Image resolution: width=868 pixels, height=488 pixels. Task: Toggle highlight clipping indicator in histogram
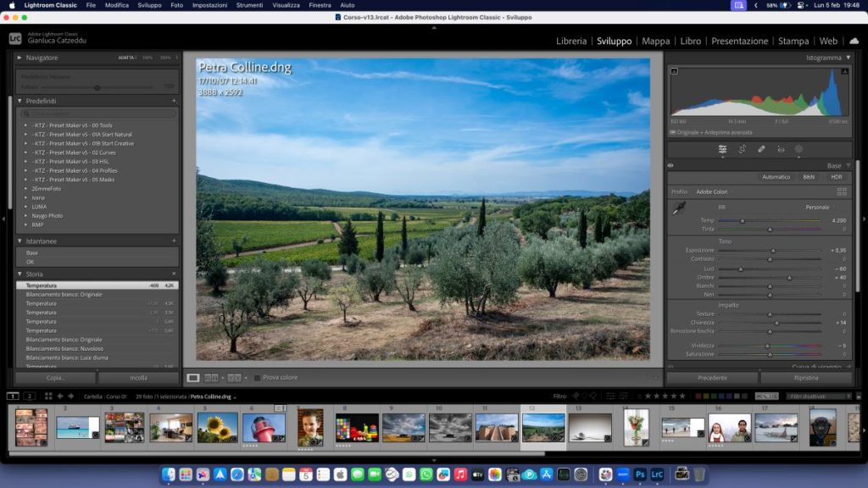click(x=845, y=71)
